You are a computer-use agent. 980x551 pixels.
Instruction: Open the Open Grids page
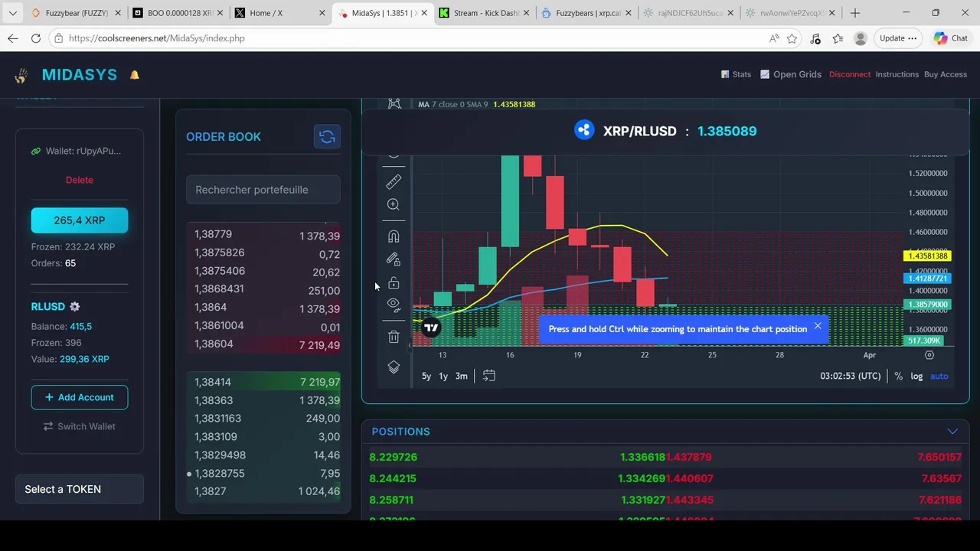(791, 74)
